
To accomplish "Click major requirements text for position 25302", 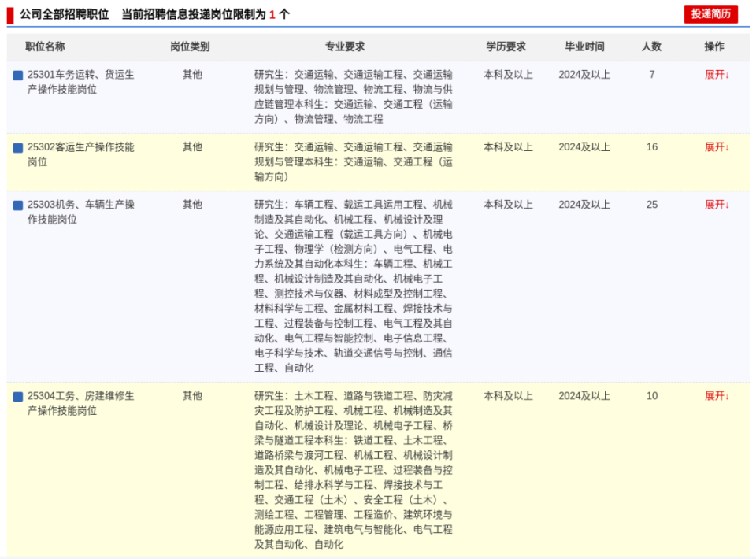I will click(x=354, y=162).
